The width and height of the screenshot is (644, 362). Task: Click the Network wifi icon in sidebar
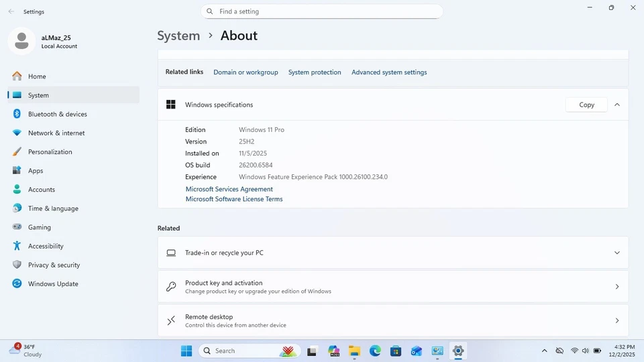(17, 133)
